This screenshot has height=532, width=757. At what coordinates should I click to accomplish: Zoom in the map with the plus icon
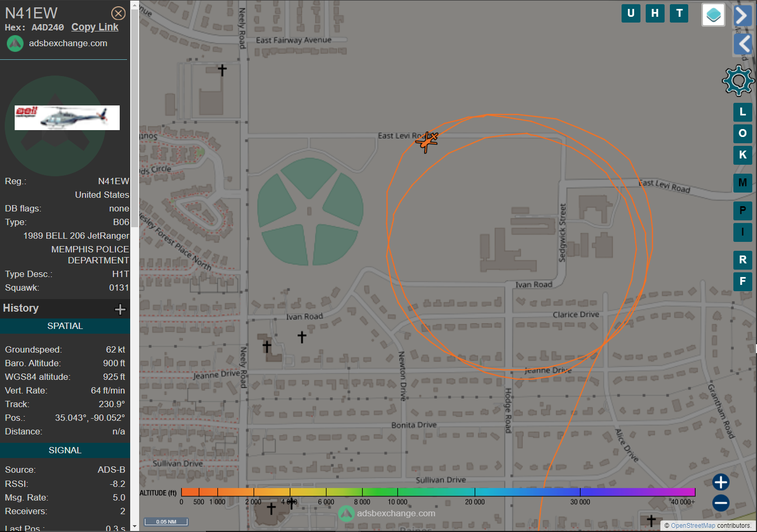coord(721,482)
